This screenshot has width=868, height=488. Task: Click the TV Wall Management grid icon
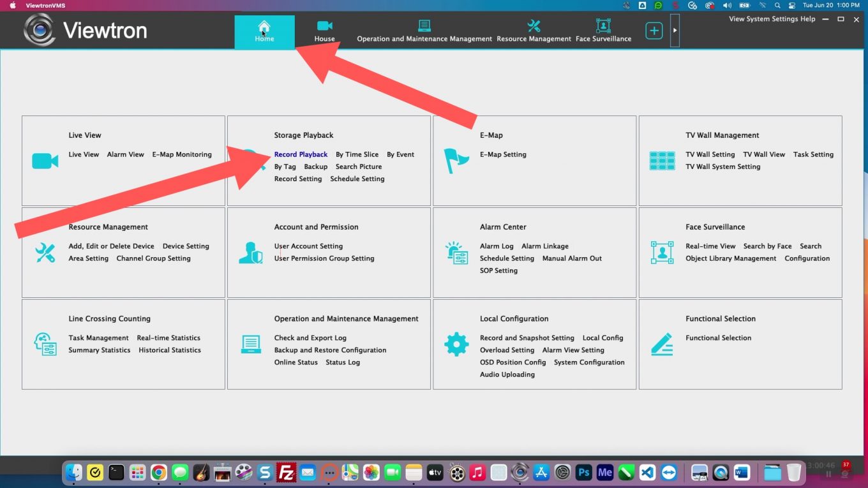[662, 161]
